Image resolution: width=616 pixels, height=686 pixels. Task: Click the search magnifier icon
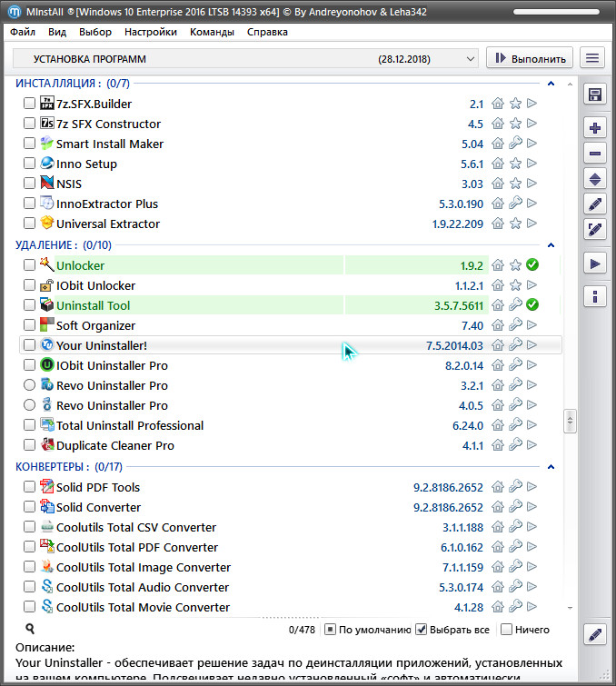pos(30,629)
